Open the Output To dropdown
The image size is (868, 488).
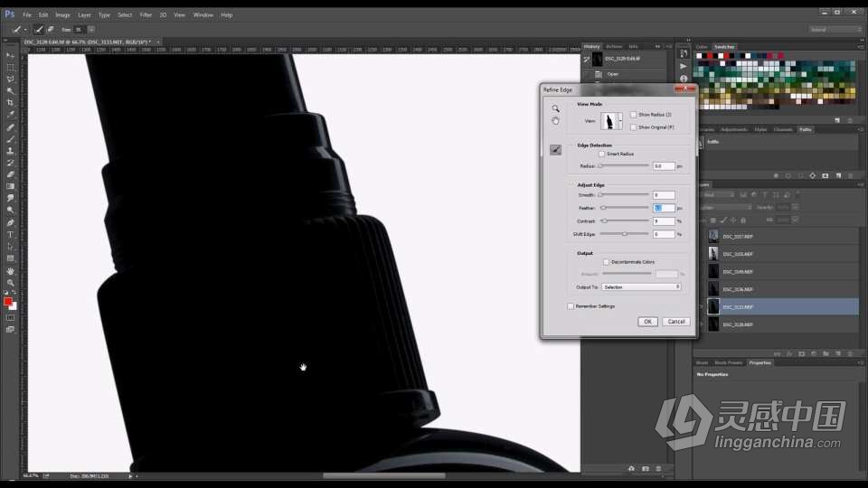pyautogui.click(x=641, y=286)
